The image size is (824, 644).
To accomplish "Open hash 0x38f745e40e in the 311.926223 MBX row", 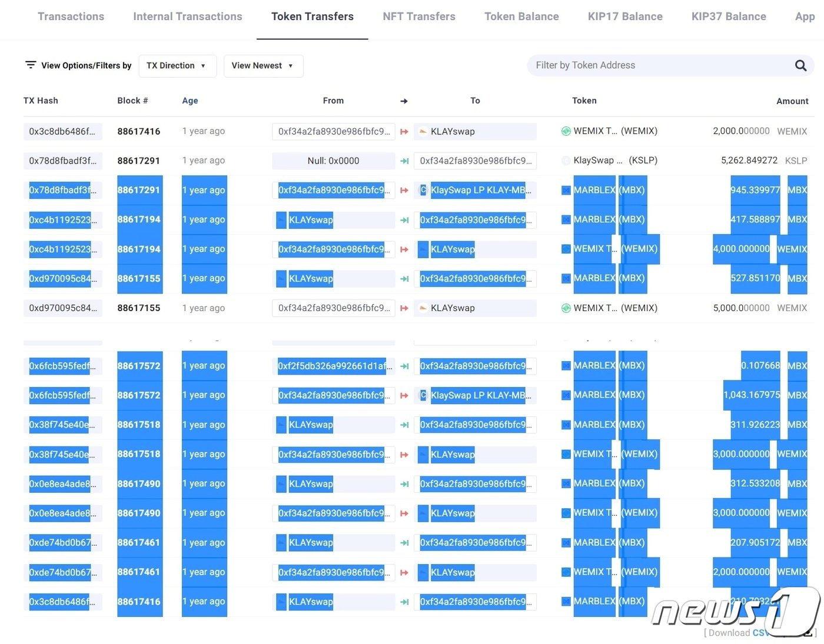I will [x=63, y=425].
